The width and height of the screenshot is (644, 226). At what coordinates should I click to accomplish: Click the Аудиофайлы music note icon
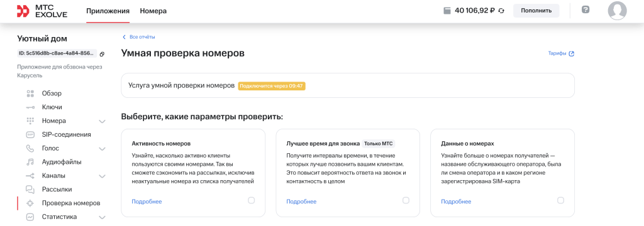pos(30,162)
